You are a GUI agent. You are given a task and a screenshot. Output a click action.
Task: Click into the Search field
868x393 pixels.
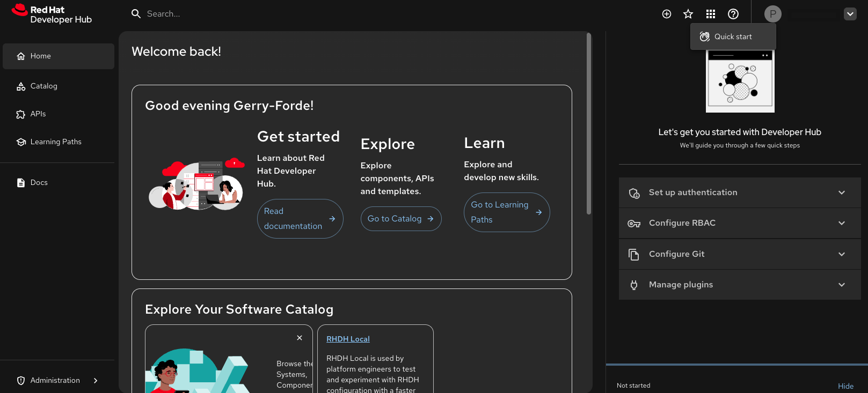point(268,14)
